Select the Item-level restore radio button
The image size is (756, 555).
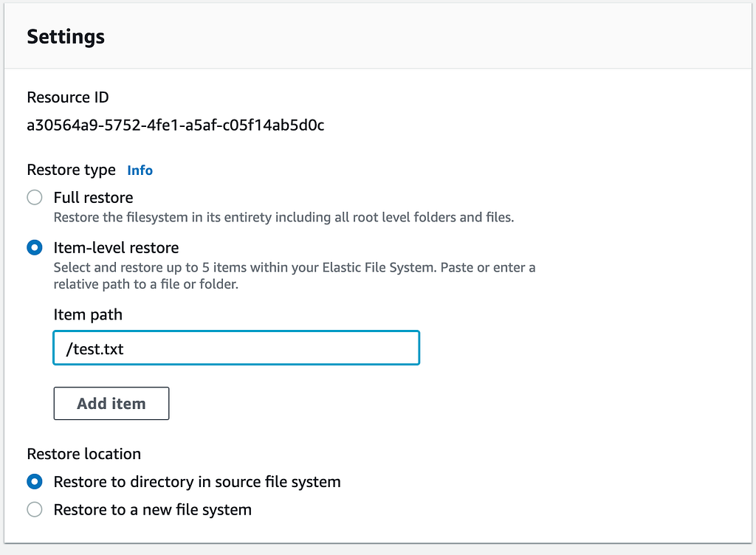[x=35, y=248]
